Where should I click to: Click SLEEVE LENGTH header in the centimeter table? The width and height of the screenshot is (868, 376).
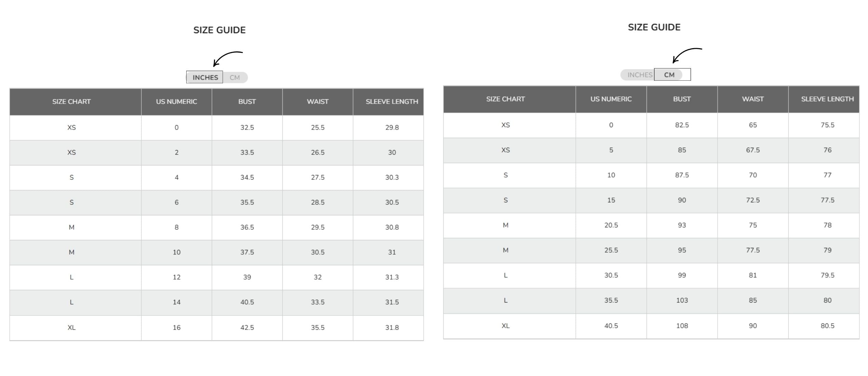827,99
